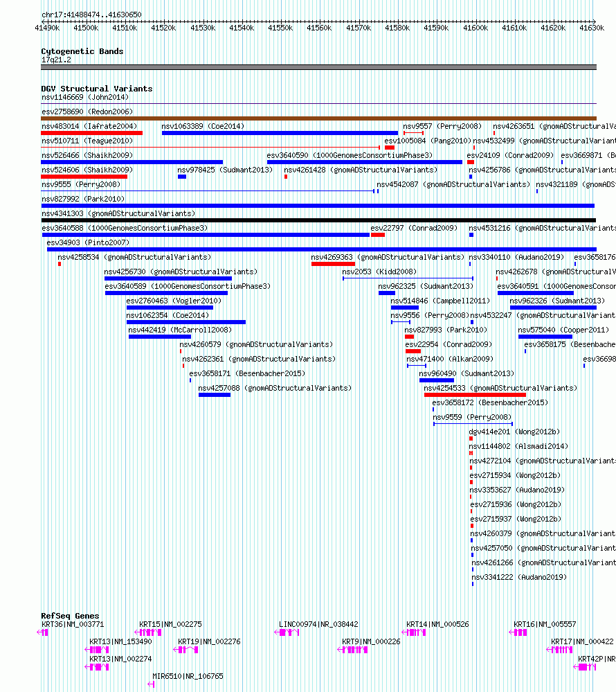616x692 pixels.
Task: Open nsv962325 (Sudmant2013) label
Action: (426, 286)
